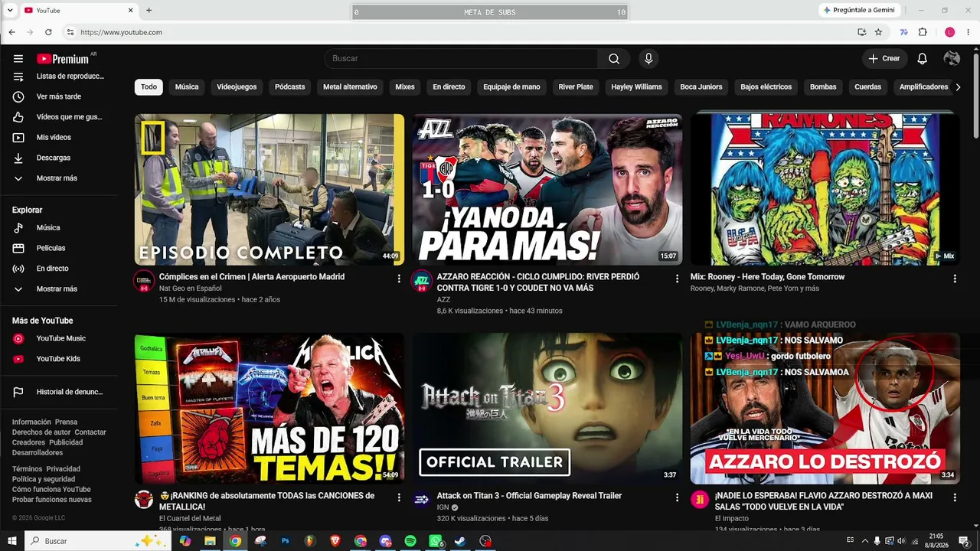Open the Chrome extensions puzzle icon
980x551 pixels.
point(923,32)
